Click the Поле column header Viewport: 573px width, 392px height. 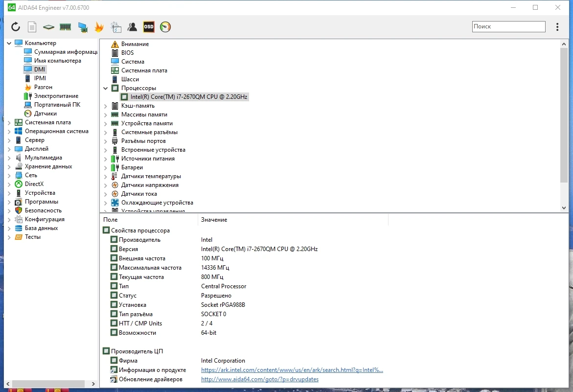tap(148, 220)
